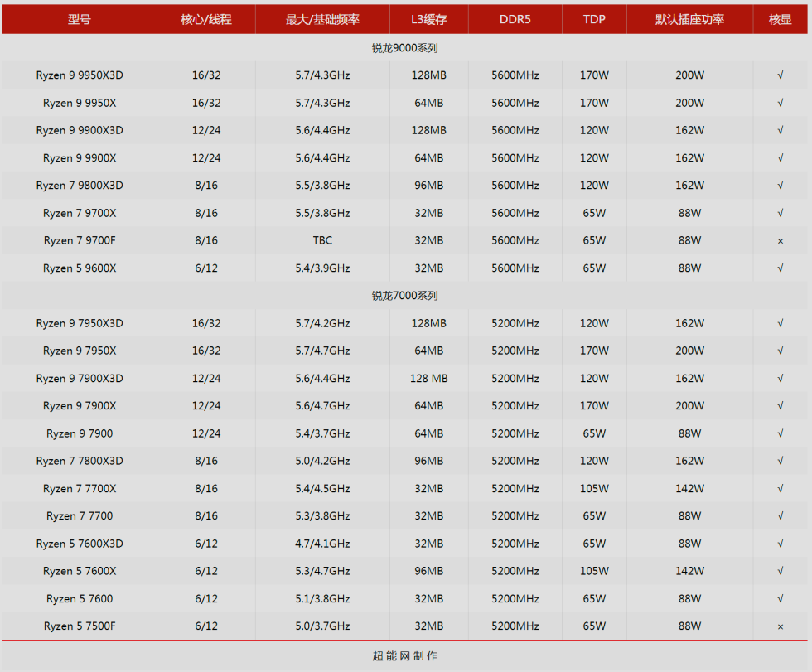Click the Ryzen 7 9800X3D model name

point(80,186)
